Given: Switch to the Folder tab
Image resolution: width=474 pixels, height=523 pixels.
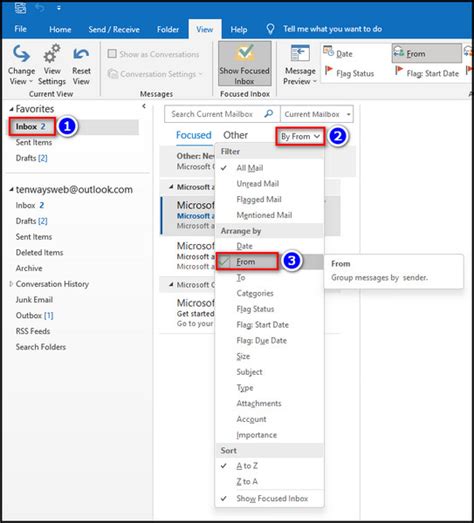Looking at the screenshot, I should 168,29.
